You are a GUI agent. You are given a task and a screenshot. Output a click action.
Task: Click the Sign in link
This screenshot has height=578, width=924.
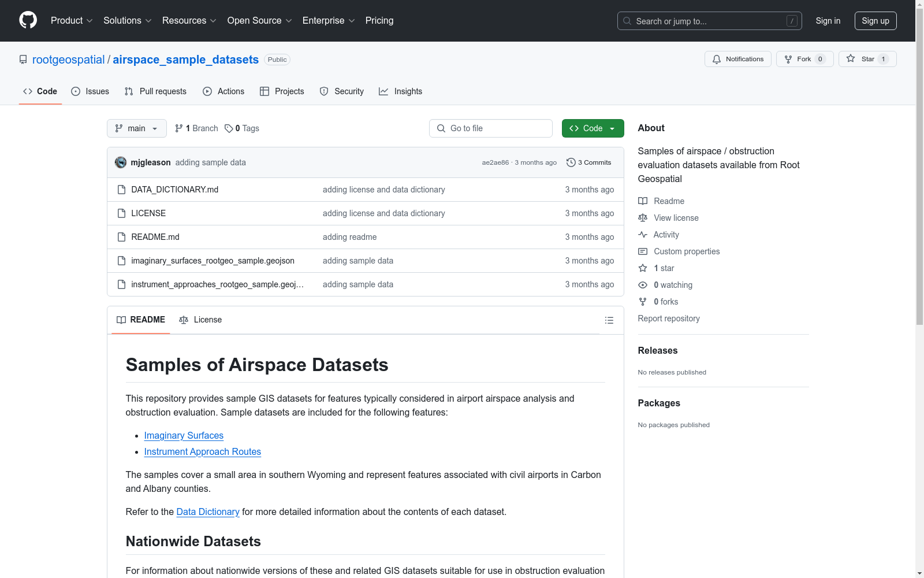(x=828, y=21)
